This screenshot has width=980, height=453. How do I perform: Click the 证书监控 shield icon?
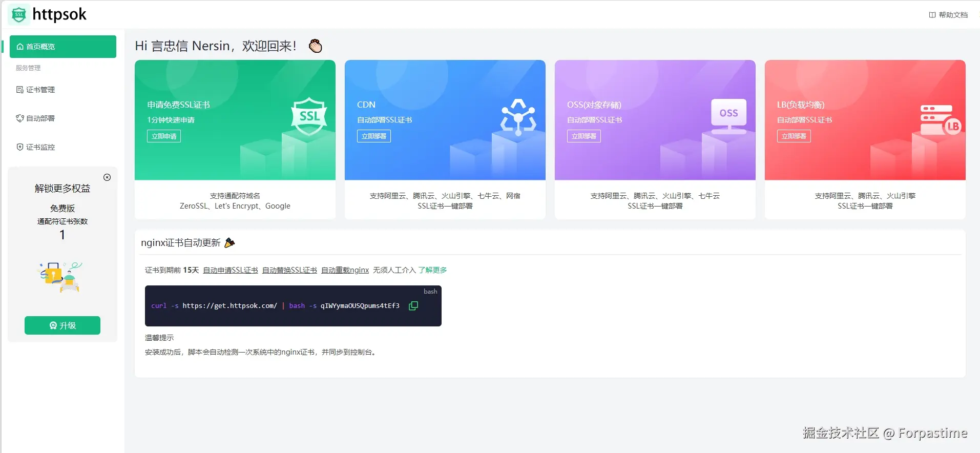[20, 147]
